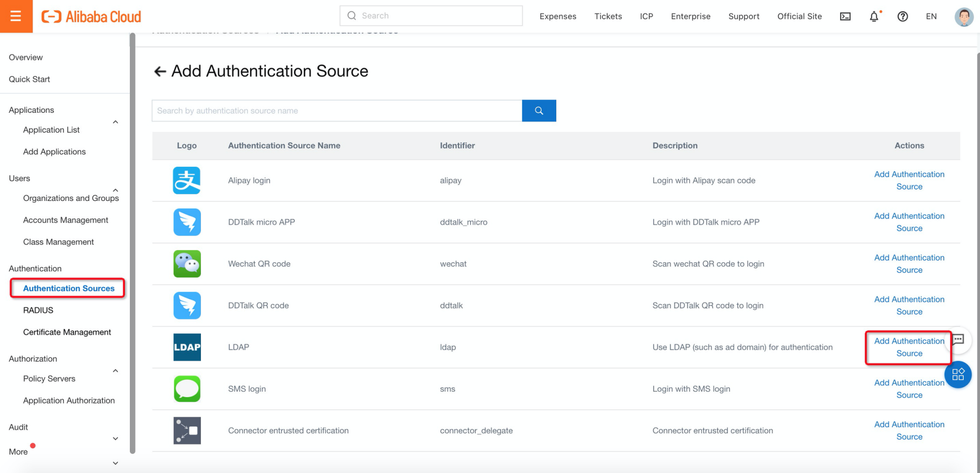
Task: Click the Alipay login logo icon
Action: (187, 180)
